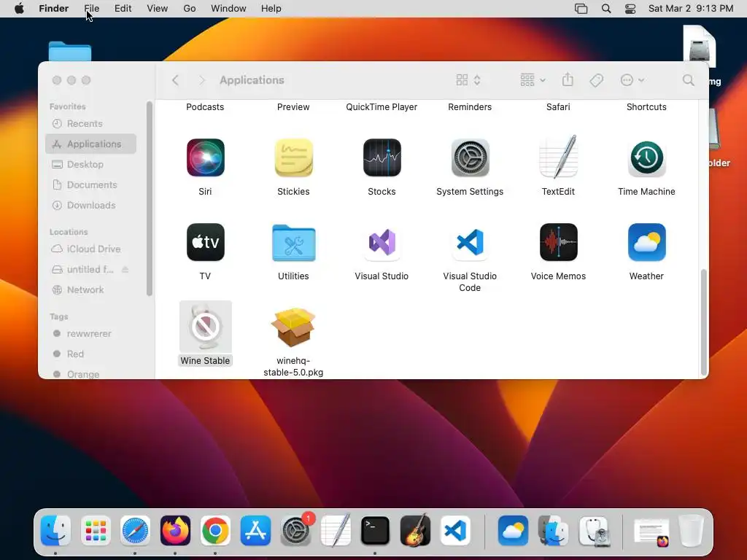This screenshot has width=747, height=560.
Task: Go back in Finder navigation
Action: 175,80
